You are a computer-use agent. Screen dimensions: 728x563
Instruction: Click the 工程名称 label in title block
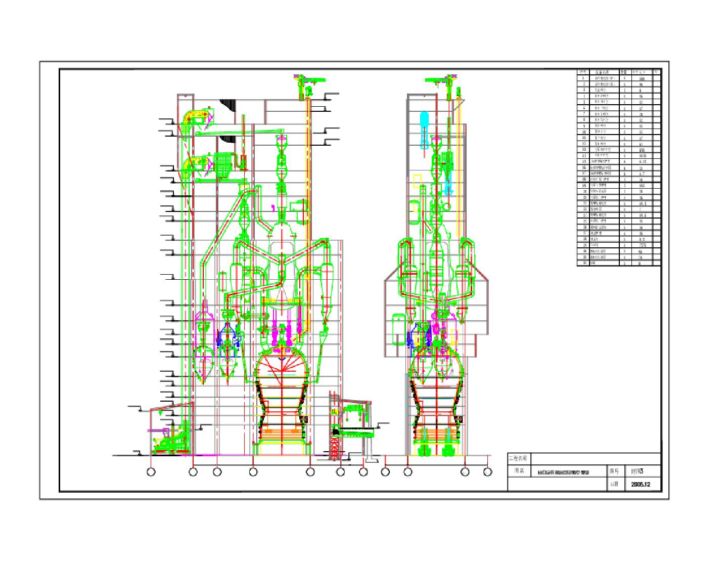517,458
